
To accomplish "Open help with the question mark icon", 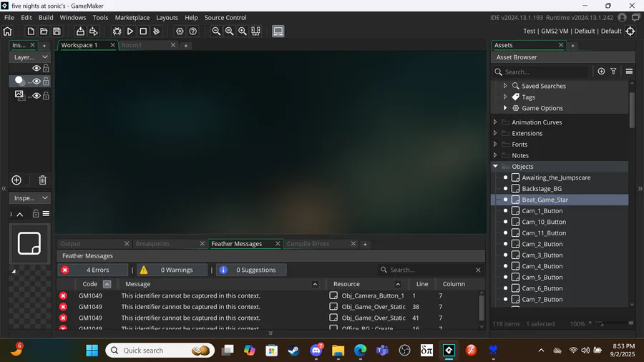I will (x=193, y=31).
